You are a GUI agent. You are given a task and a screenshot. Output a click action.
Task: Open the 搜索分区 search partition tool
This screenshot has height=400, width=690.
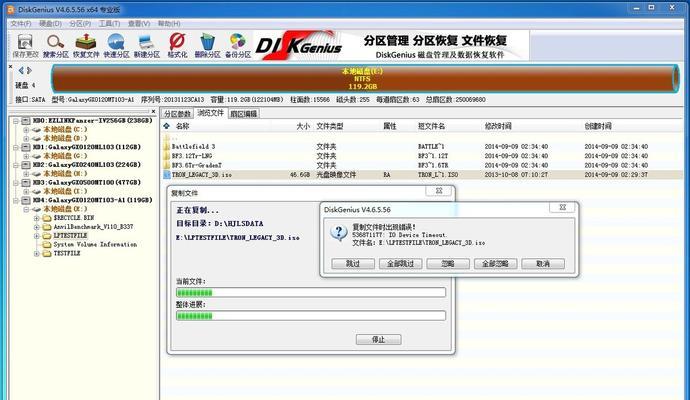tap(55, 45)
